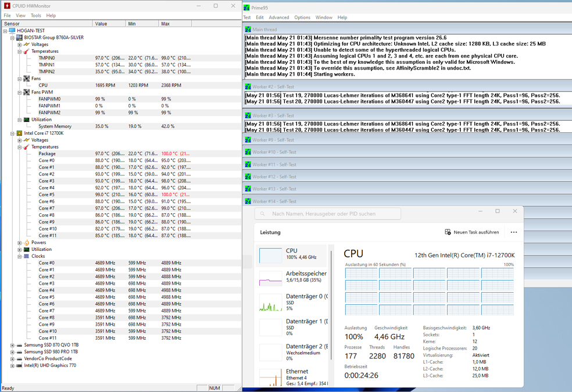Click the Worker #14 Self-Test window icon
Viewport: 572px width, 392px height.
[x=248, y=202]
